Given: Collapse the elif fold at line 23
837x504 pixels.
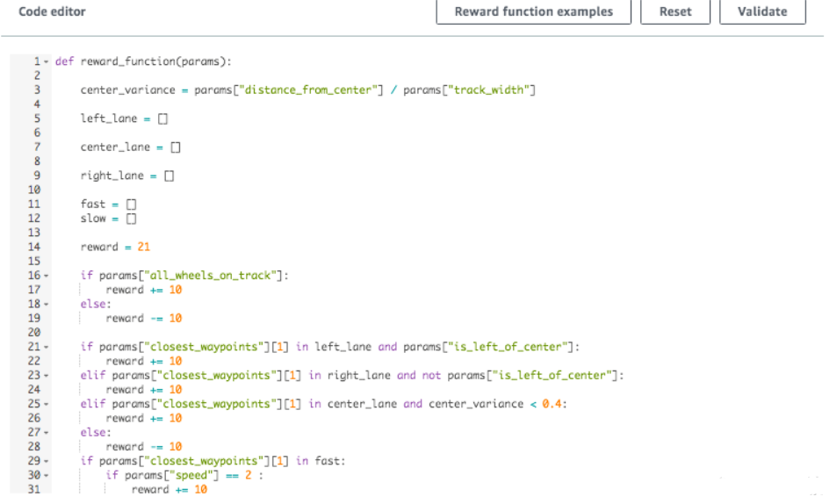Looking at the screenshot, I should (47, 376).
